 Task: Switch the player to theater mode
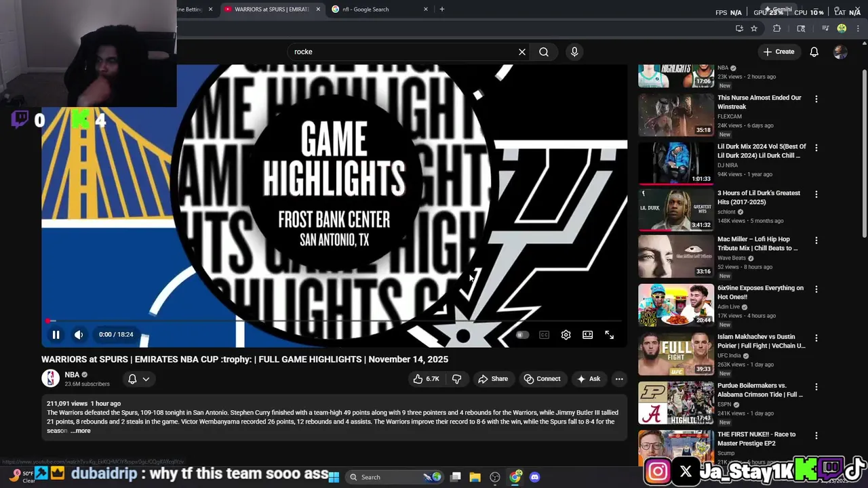click(x=587, y=335)
